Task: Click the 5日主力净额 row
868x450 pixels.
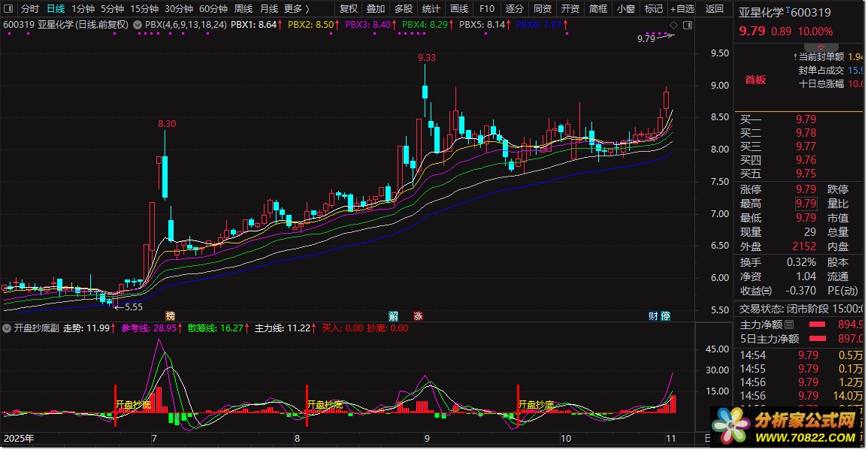Action: [800, 339]
